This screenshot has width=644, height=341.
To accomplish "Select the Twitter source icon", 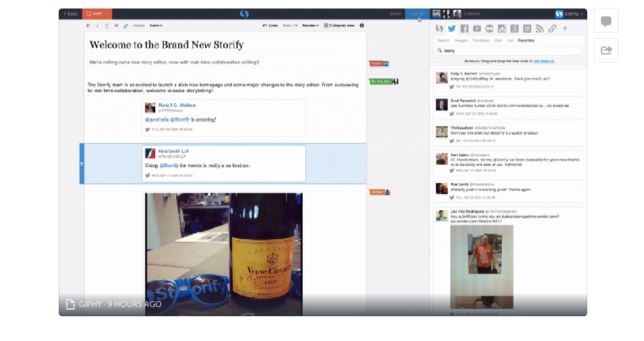I will point(452,28).
